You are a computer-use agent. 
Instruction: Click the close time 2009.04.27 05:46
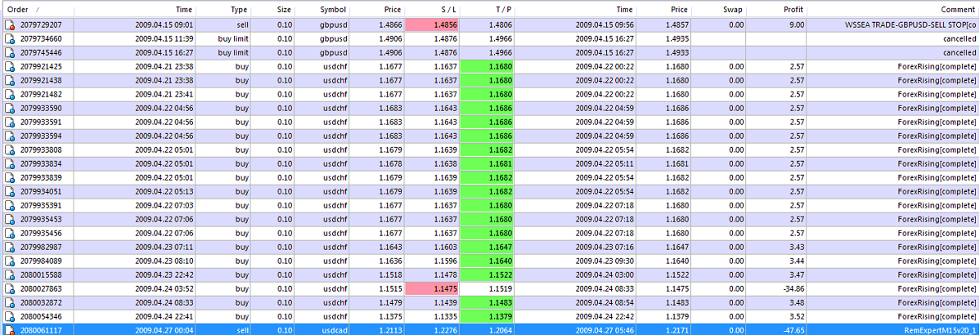[x=605, y=330]
